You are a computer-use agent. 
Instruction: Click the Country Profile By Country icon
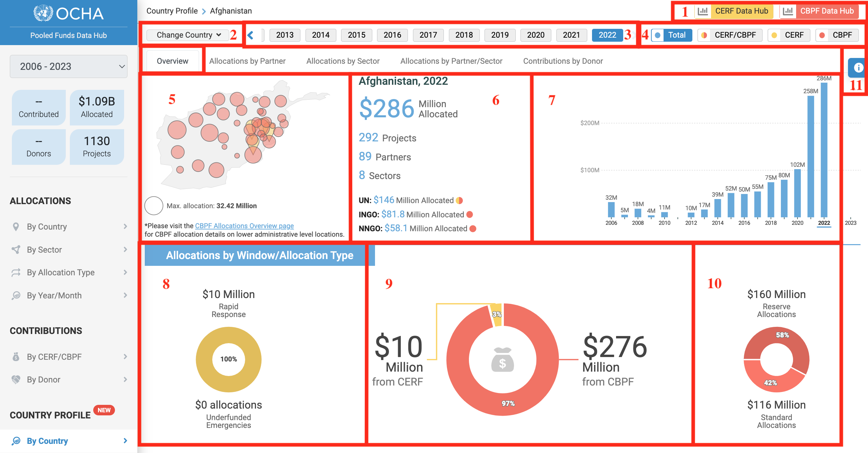16,441
